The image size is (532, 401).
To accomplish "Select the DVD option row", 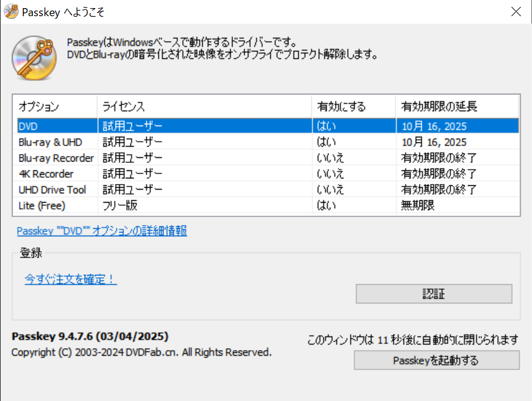I will 268,126.
